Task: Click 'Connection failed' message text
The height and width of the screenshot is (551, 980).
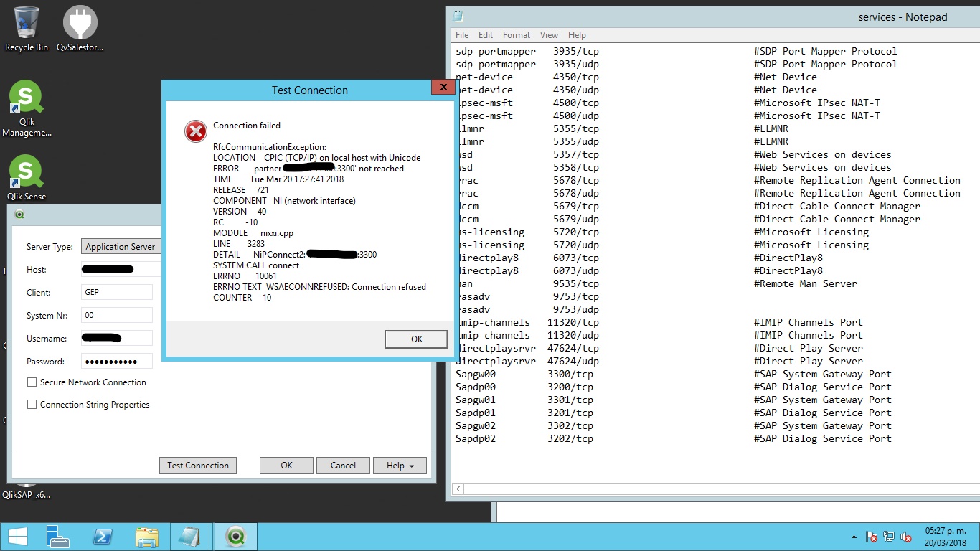Action: pyautogui.click(x=247, y=126)
